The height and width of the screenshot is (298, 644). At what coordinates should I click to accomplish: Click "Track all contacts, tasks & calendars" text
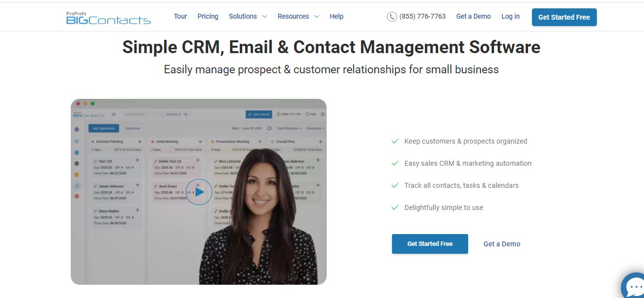click(461, 185)
